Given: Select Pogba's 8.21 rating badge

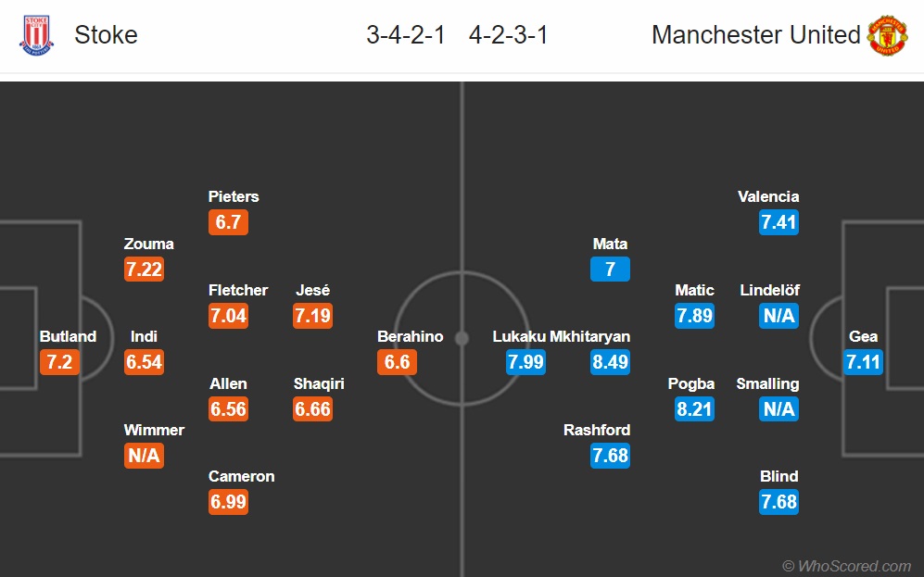Looking at the screenshot, I should pyautogui.click(x=694, y=408).
